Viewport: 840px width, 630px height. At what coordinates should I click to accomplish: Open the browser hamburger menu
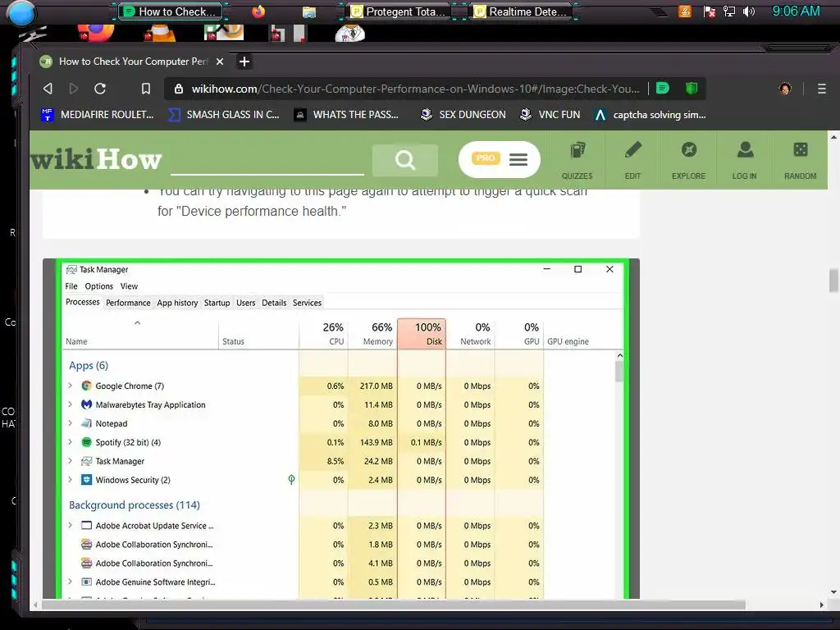tap(821, 89)
